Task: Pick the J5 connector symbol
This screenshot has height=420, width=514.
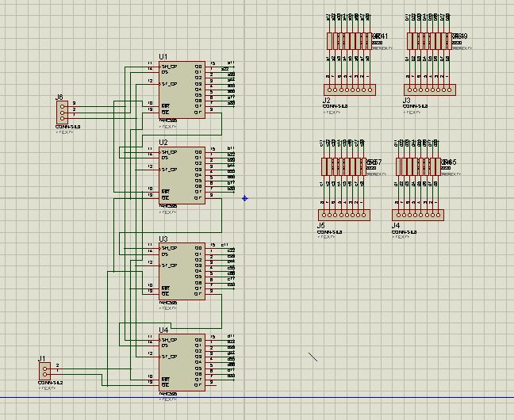Action: pyautogui.click(x=343, y=215)
